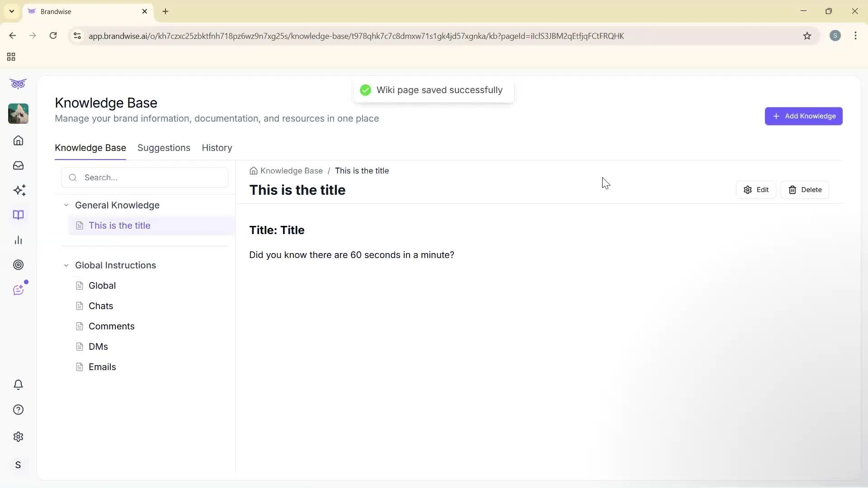Image resolution: width=868 pixels, height=488 pixels.
Task: Click the Delete button
Action: pos(805,189)
